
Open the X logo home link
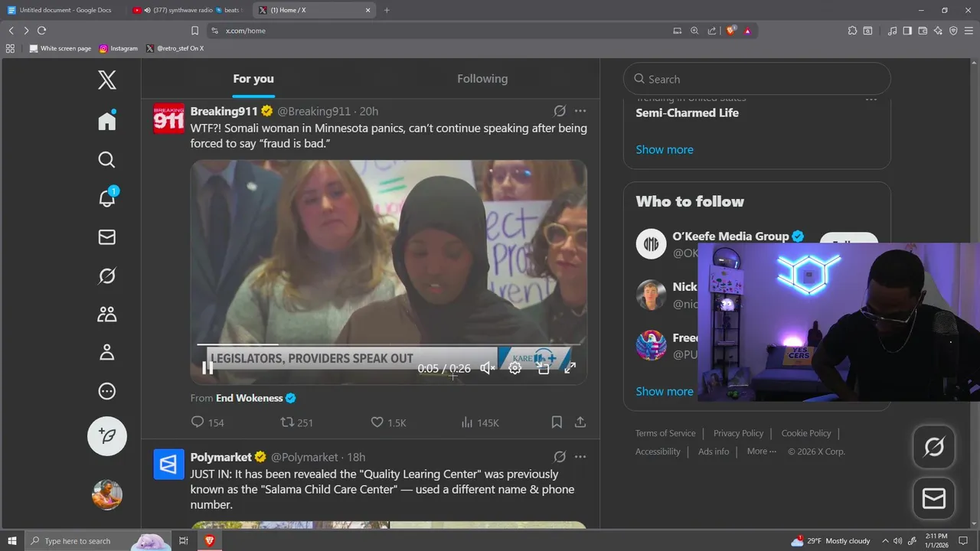tap(107, 80)
